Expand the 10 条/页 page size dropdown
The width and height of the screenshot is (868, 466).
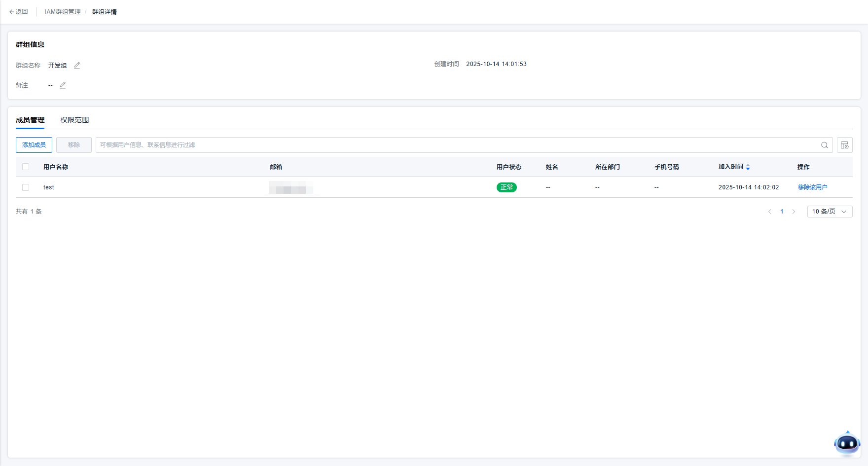[x=830, y=212]
